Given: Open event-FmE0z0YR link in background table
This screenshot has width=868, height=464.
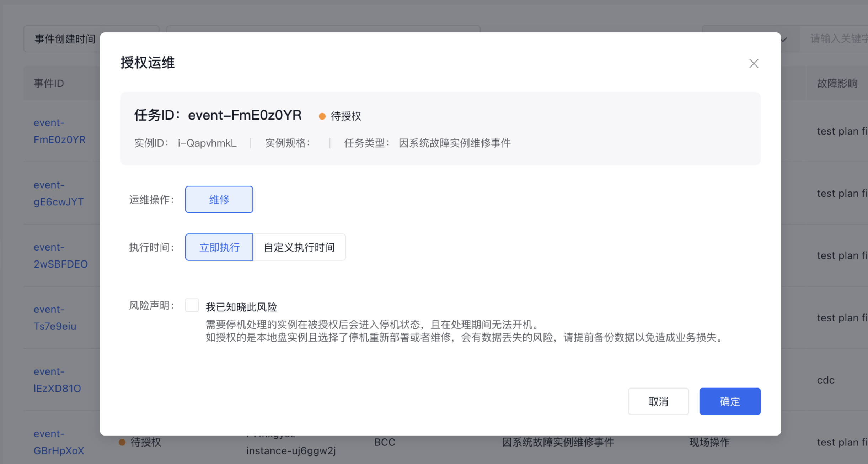Looking at the screenshot, I should point(59,131).
